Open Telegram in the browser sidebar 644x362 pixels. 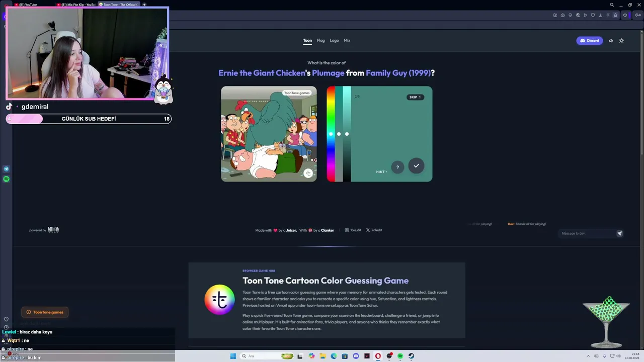(6, 169)
